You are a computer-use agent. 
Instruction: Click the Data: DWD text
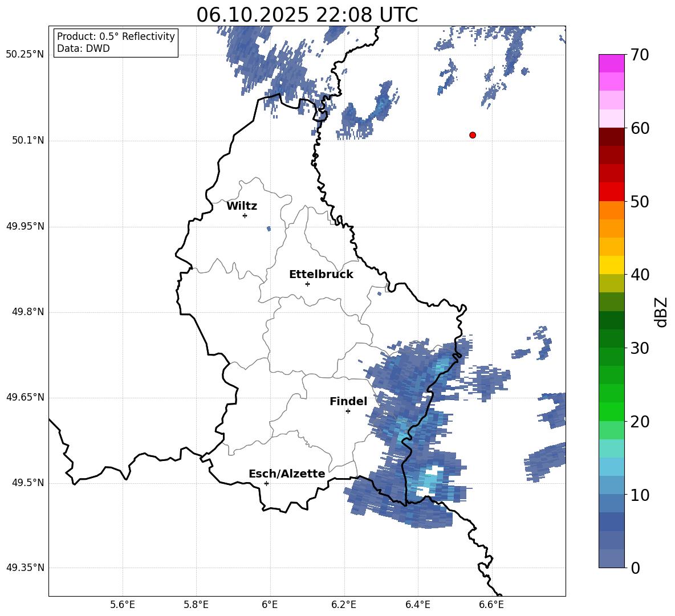(x=83, y=48)
